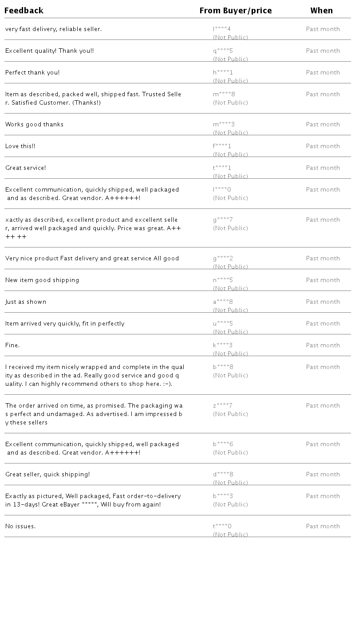The height and width of the screenshot is (644, 355).
Task: Click the From Buyer/price column header
Action: [235, 11]
